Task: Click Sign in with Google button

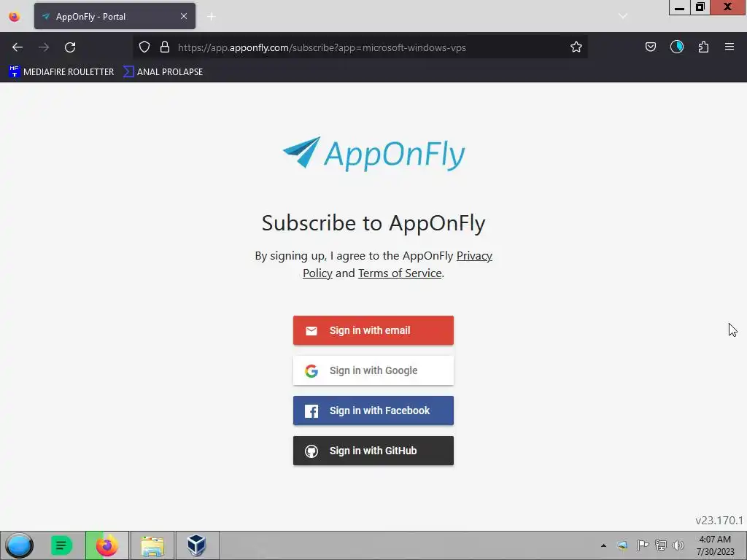Action: [x=373, y=370]
